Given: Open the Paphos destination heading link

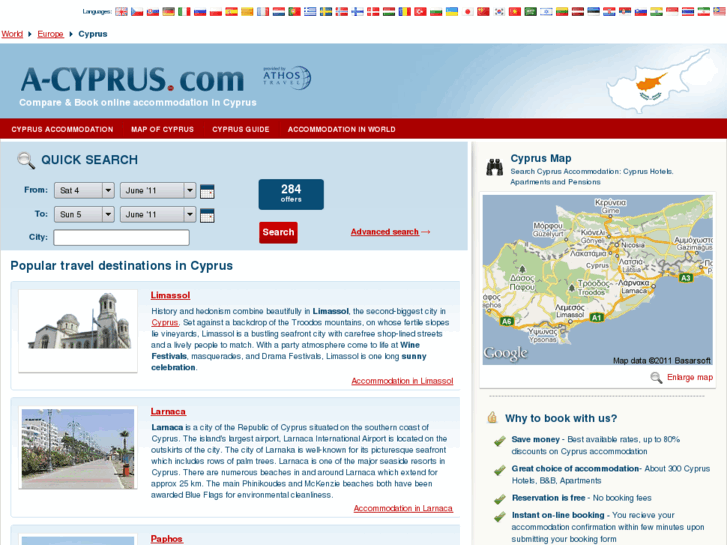Looking at the screenshot, I should pos(166,539).
